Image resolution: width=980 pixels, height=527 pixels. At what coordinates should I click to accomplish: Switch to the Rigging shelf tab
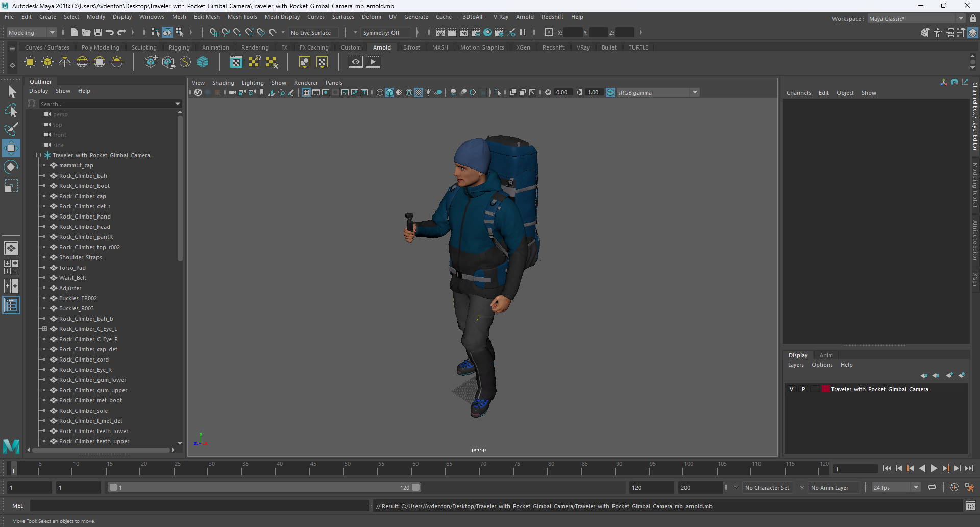click(179, 47)
